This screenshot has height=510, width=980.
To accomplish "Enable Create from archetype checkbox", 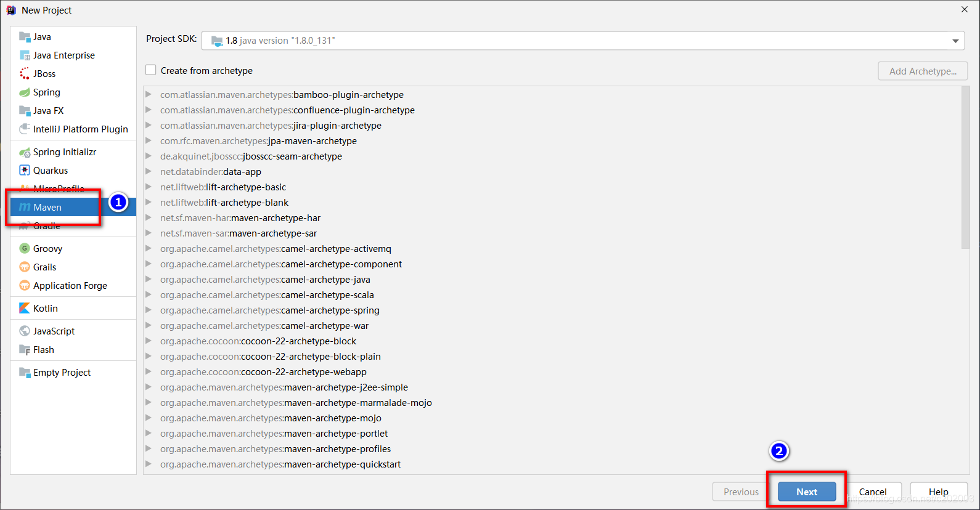I will (151, 70).
